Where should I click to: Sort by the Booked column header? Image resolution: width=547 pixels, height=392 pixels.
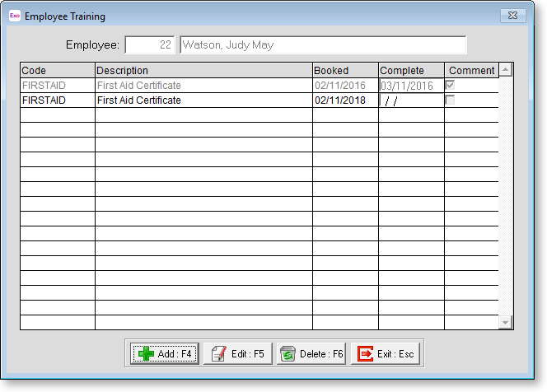[345, 71]
